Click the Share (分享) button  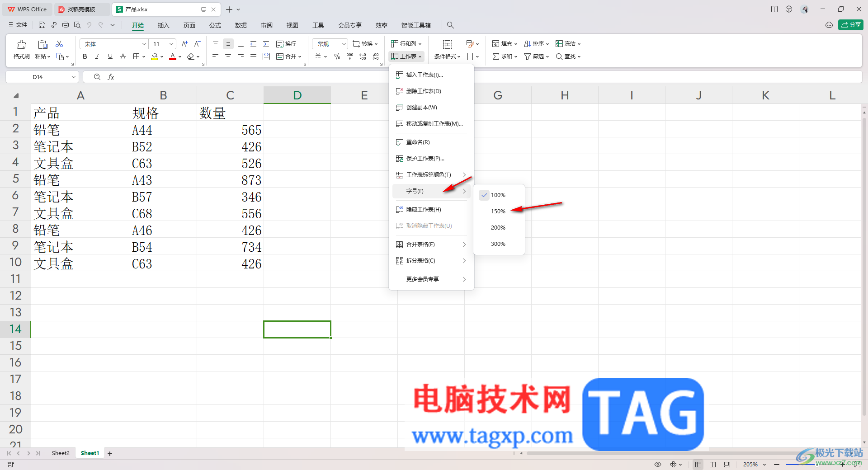coord(851,25)
